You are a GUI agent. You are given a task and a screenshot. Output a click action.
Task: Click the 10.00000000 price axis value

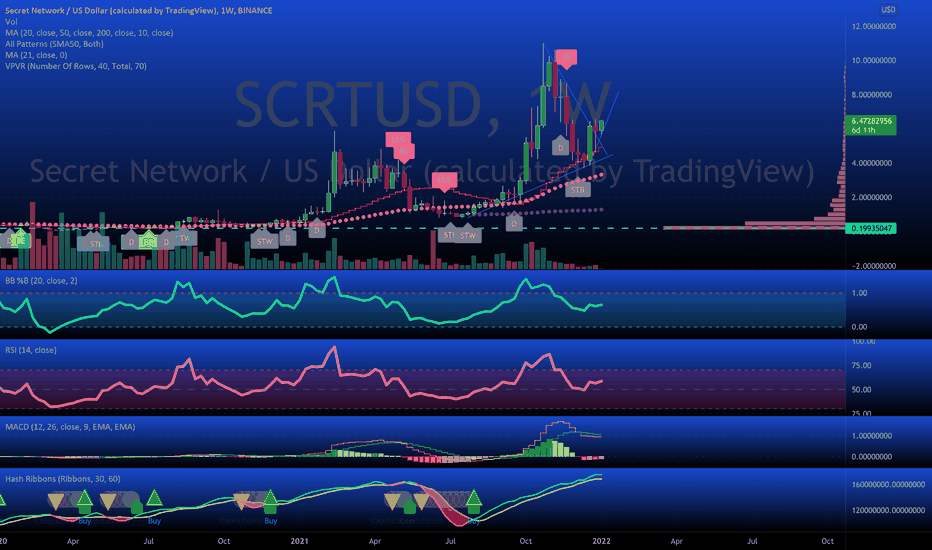pyautogui.click(x=873, y=61)
